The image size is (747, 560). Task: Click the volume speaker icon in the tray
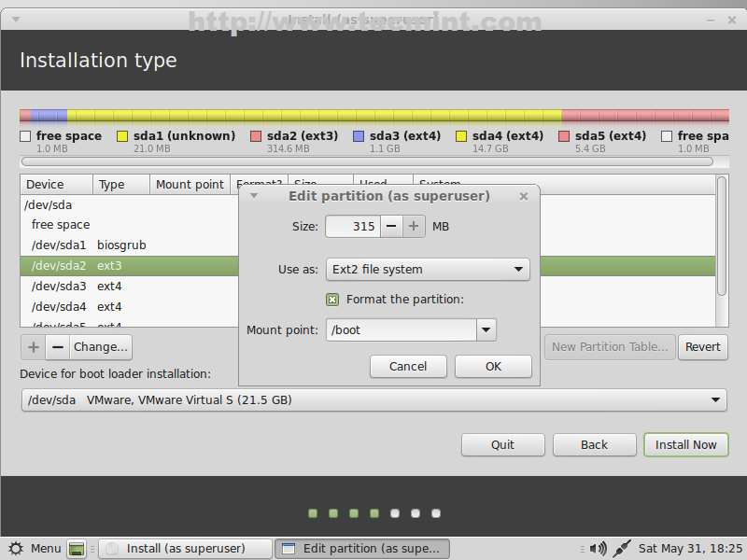pyautogui.click(x=598, y=549)
